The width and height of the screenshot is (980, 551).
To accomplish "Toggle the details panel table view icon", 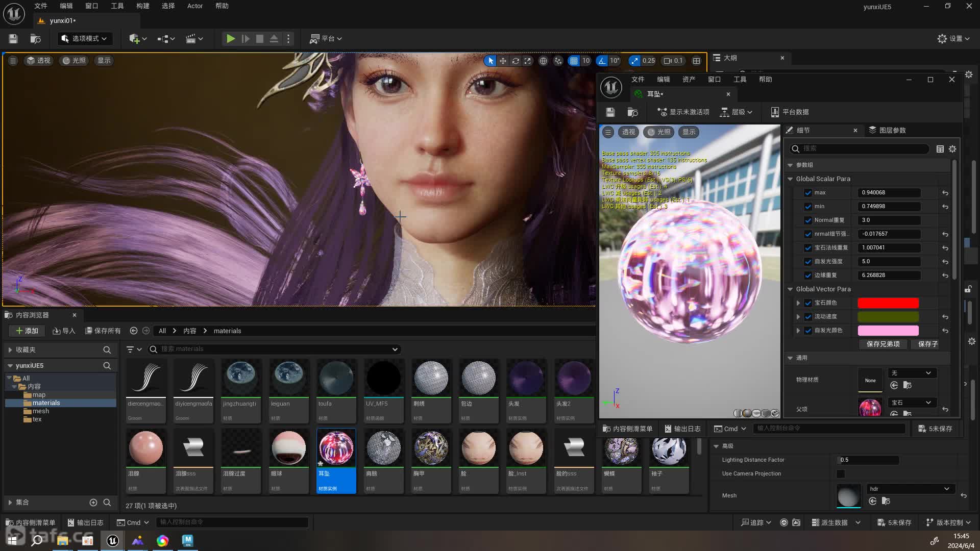I will click(940, 149).
